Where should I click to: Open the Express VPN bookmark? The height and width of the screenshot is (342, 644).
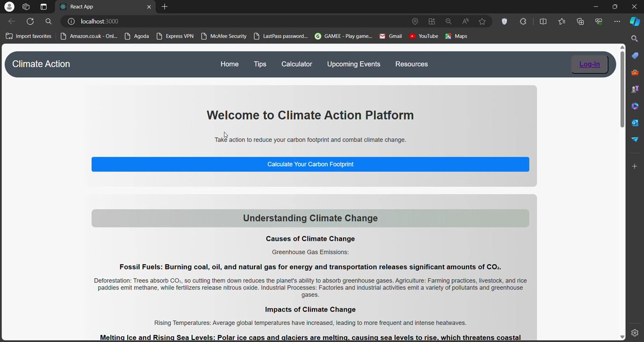point(174,36)
